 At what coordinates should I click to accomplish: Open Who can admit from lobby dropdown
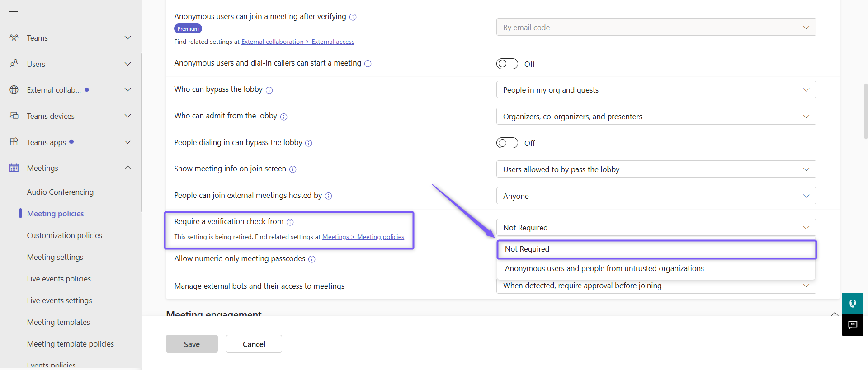pyautogui.click(x=656, y=117)
